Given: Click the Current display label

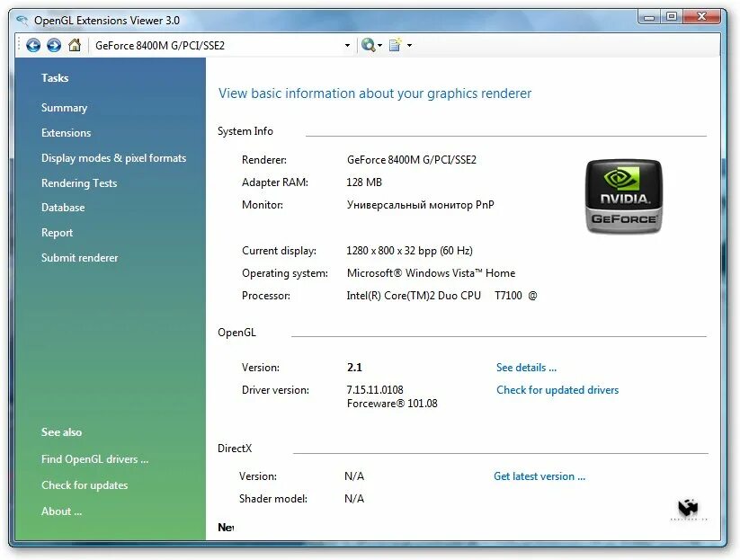Looking at the screenshot, I should [279, 251].
